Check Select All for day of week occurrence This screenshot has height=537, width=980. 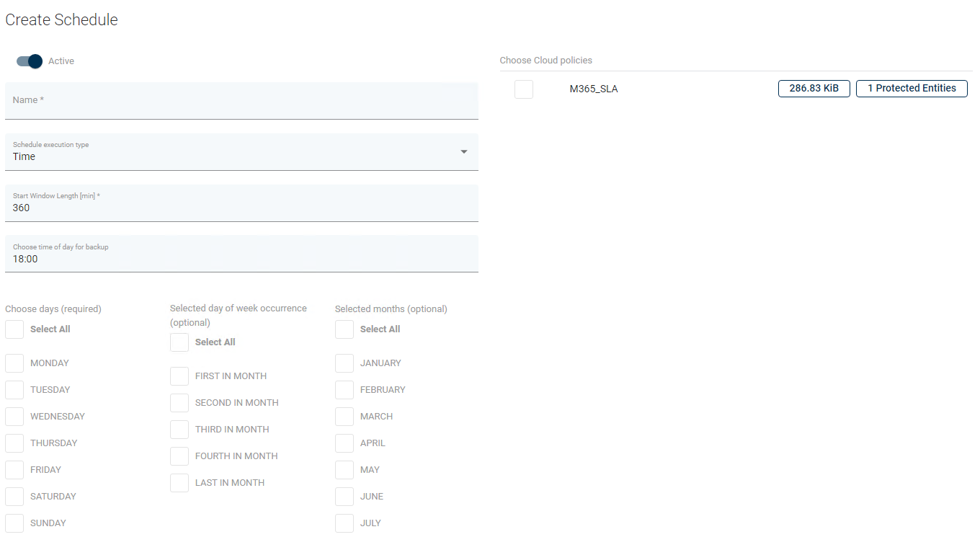click(179, 342)
